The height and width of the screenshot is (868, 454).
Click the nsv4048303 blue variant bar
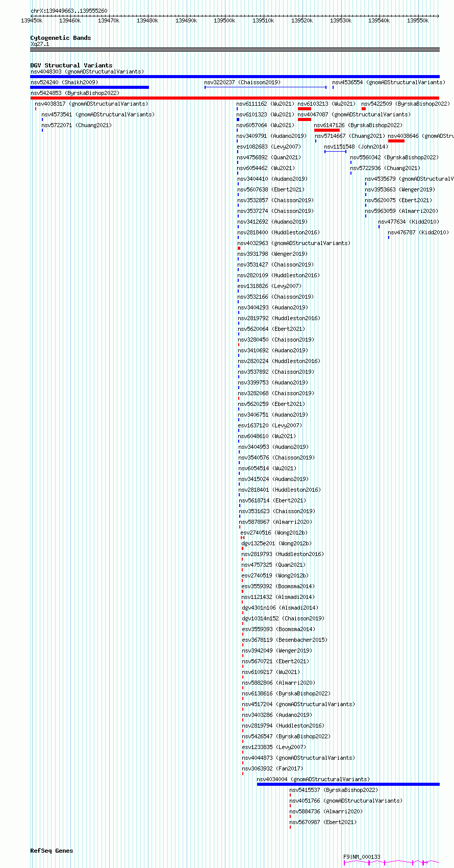235,77
